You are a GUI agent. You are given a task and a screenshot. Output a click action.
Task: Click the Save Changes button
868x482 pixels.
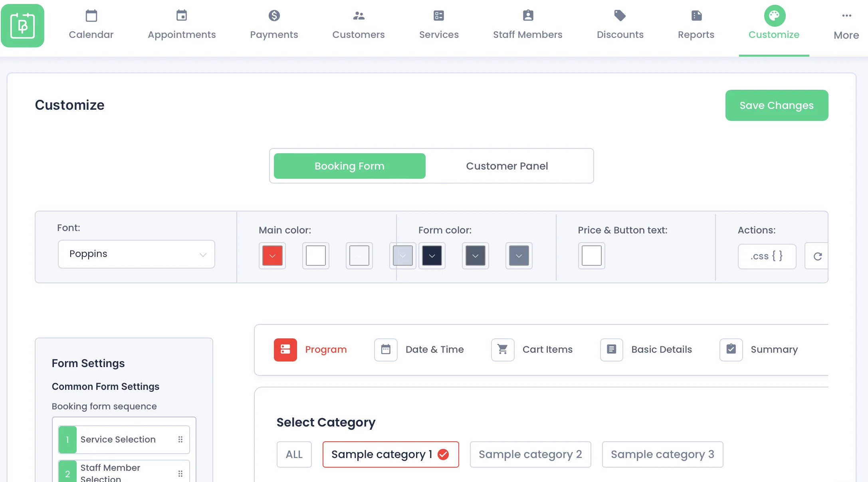(x=776, y=105)
